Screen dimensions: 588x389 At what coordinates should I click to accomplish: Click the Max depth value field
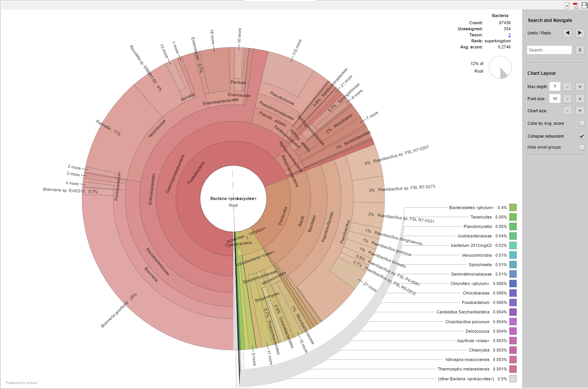pyautogui.click(x=554, y=87)
